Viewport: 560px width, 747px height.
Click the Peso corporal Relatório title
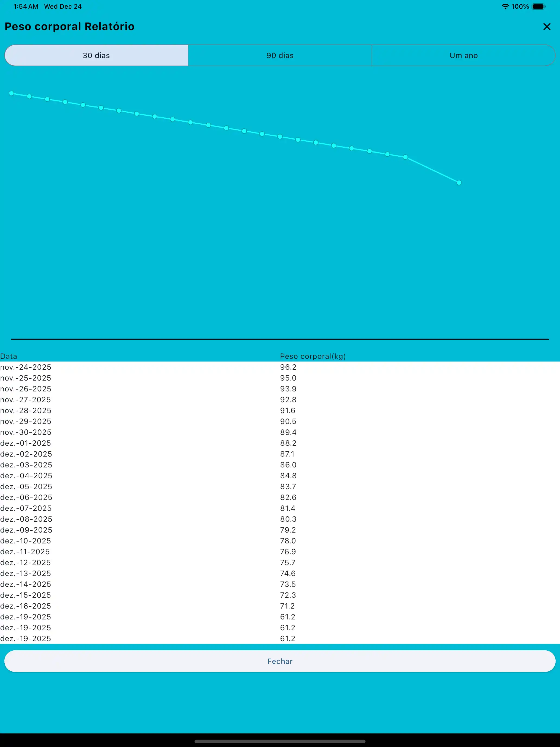[69, 26]
